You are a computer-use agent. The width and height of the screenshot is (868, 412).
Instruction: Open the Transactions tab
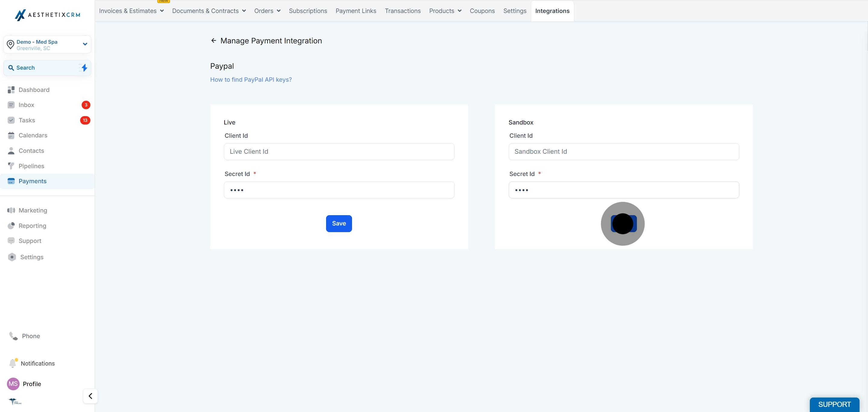[403, 11]
